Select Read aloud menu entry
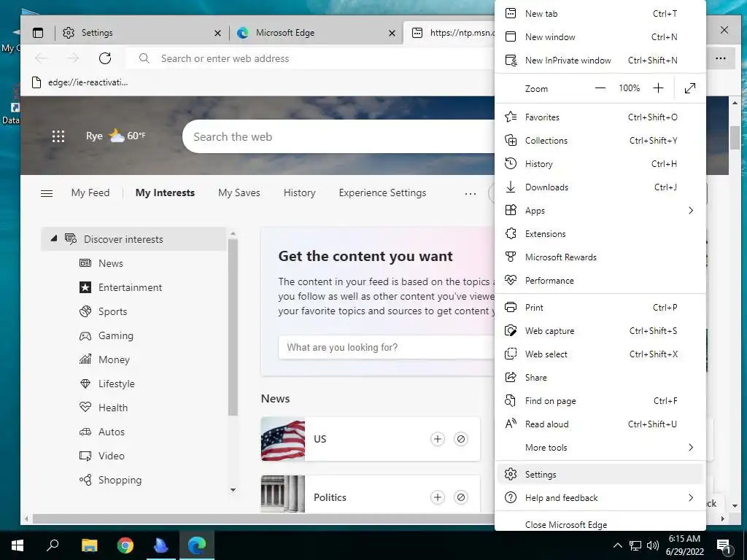 click(600, 424)
